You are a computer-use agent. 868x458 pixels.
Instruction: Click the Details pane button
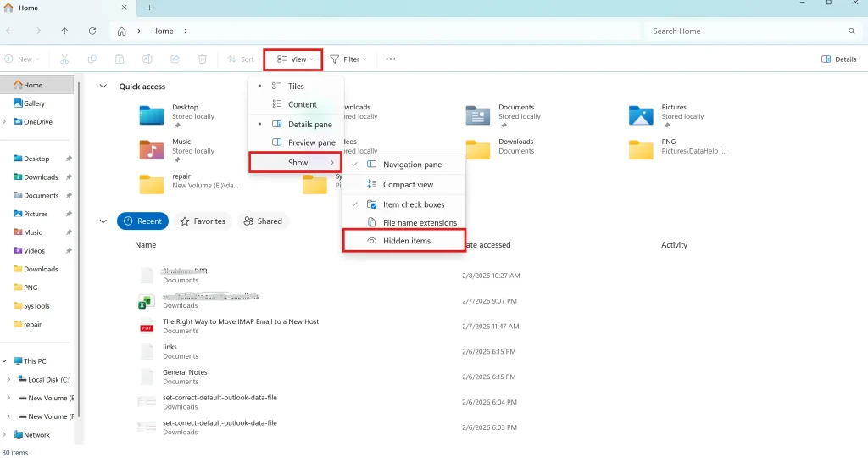pyautogui.click(x=838, y=59)
